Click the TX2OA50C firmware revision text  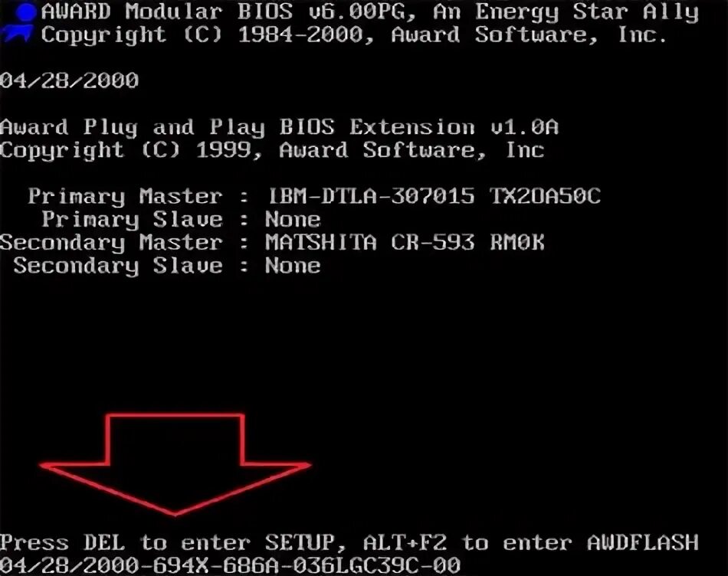point(545,196)
